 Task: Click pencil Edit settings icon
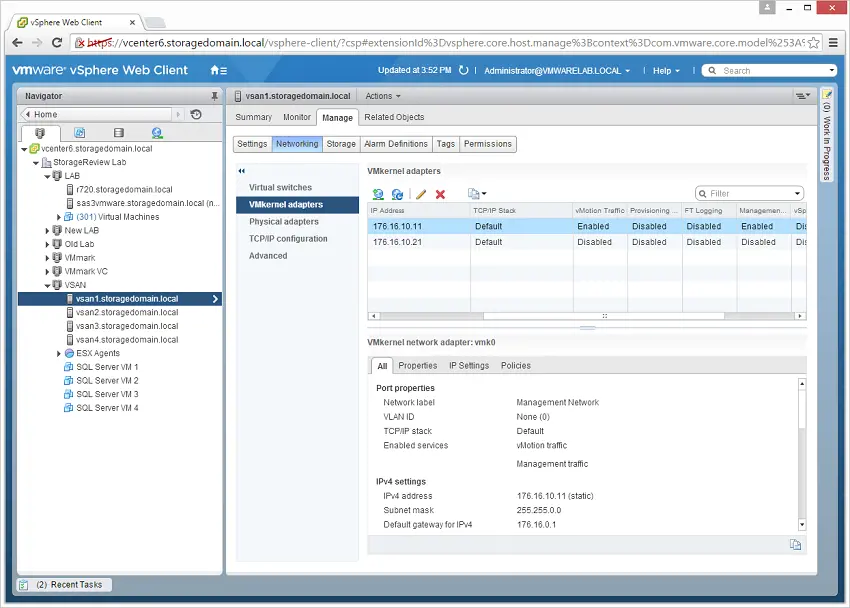point(421,194)
